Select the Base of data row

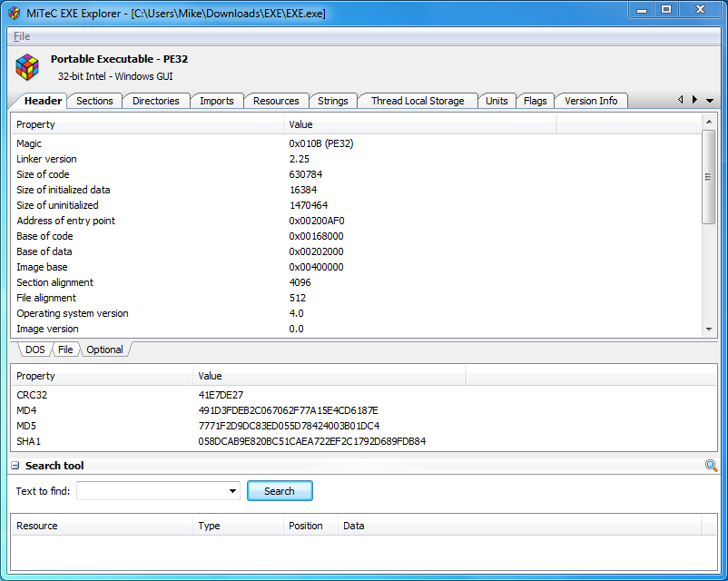[x=356, y=251]
